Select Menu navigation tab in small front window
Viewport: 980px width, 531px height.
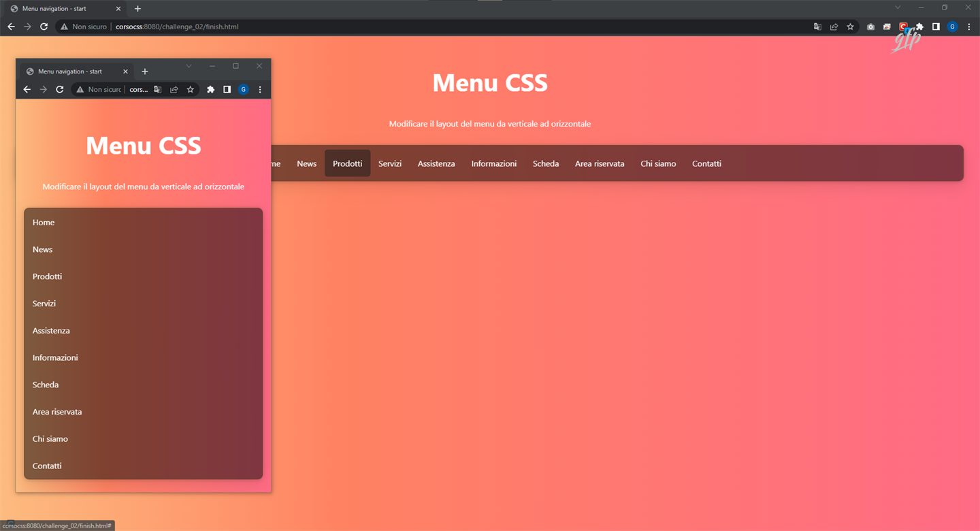point(78,71)
